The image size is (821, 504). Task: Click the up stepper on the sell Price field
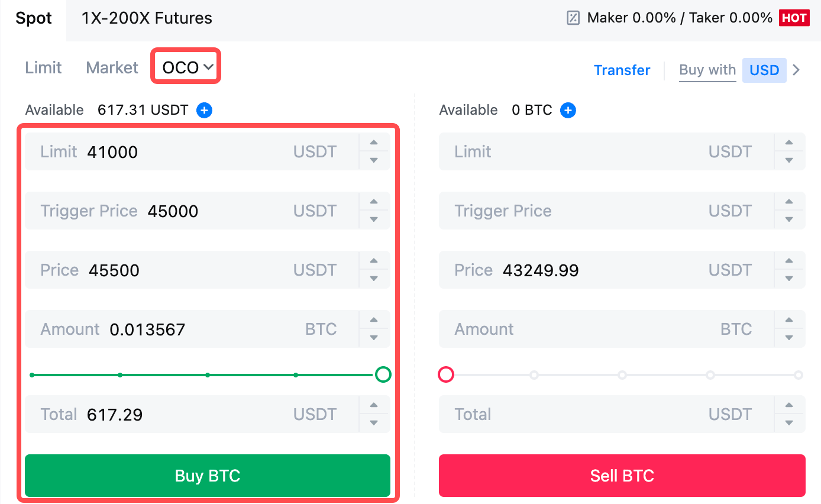(789, 261)
